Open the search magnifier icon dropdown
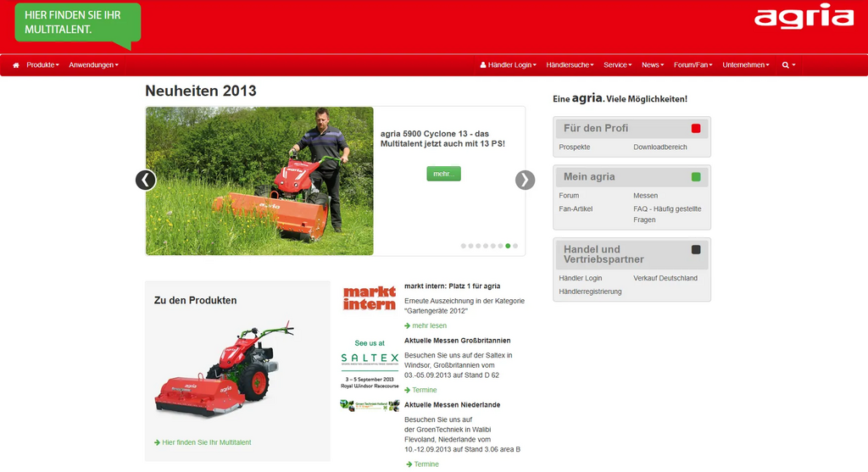This screenshot has height=472, width=868. [x=787, y=65]
